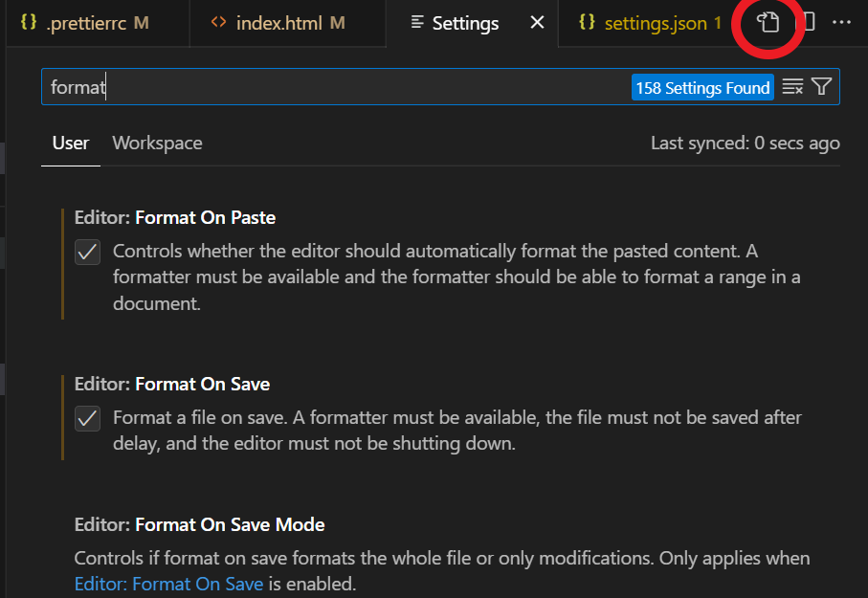Image resolution: width=868 pixels, height=598 pixels.
Task: Close the Settings editor tab
Action: (538, 23)
